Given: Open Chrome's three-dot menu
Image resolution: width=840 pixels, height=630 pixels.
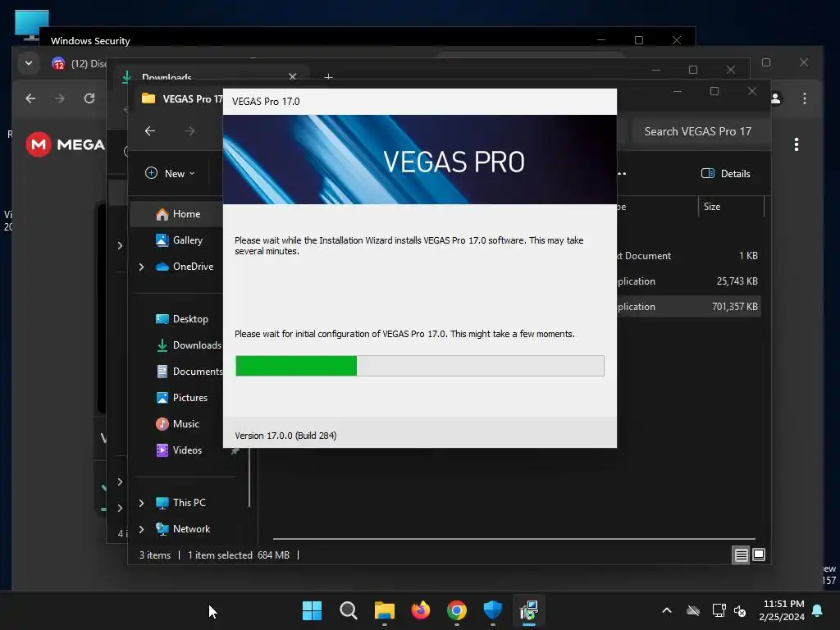Looking at the screenshot, I should point(804,98).
